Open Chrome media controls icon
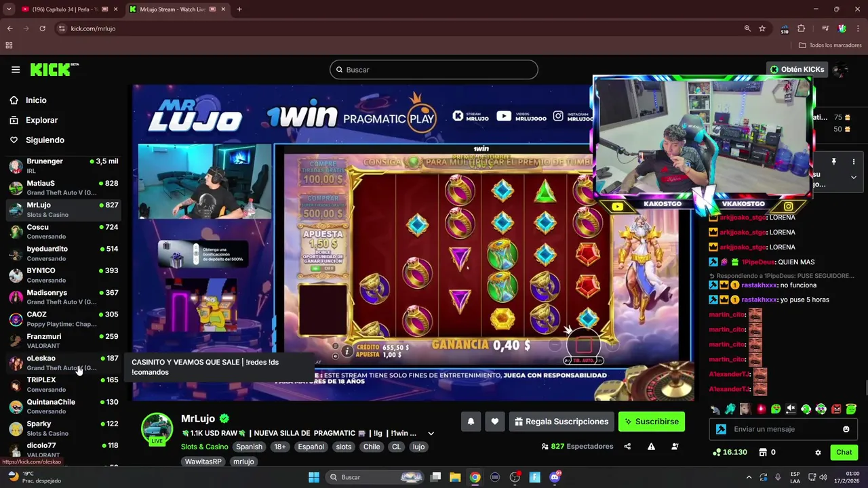This screenshot has height=488, width=868. pos(825,28)
